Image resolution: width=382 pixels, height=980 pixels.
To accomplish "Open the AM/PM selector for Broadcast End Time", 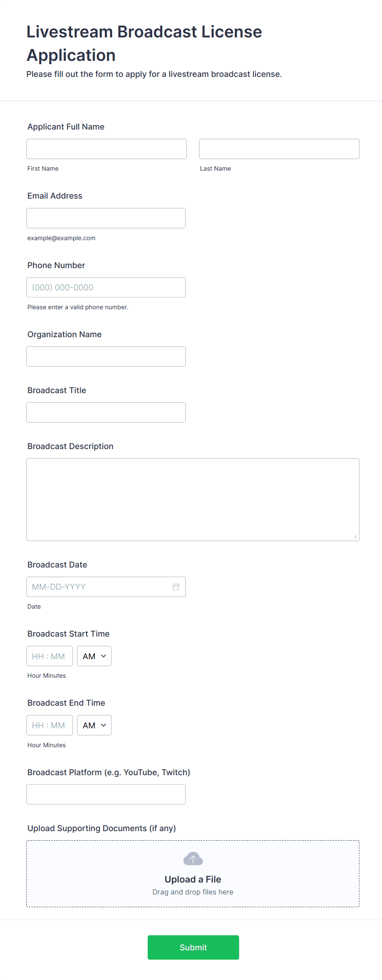I will coord(94,725).
